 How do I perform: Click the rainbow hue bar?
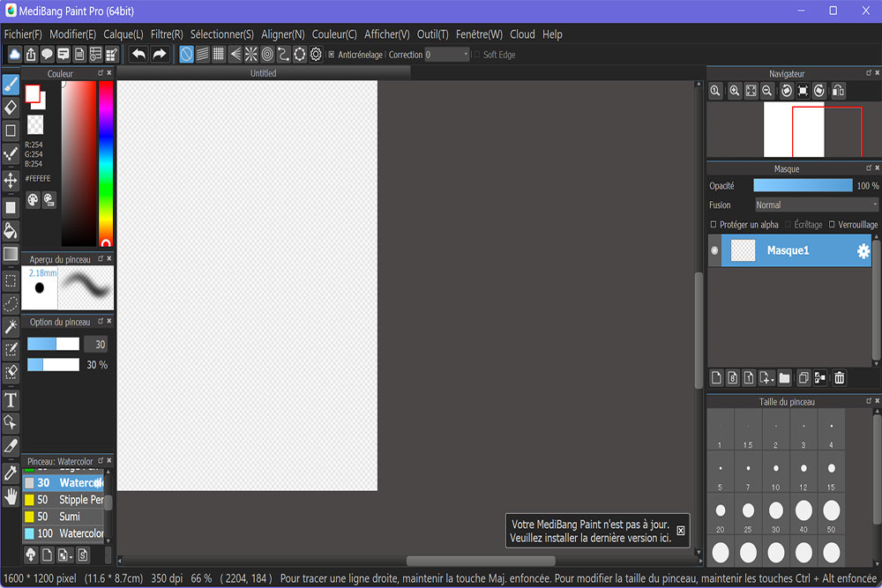click(x=106, y=164)
